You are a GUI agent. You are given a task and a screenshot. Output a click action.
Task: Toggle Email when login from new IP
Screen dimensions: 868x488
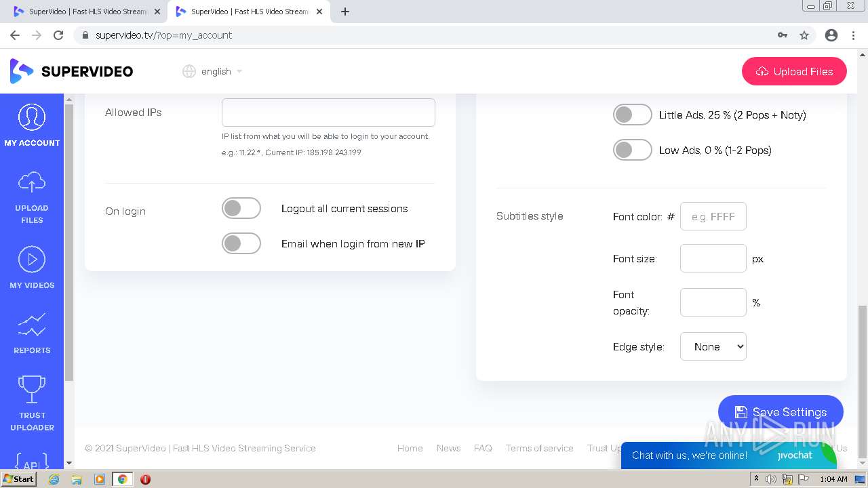241,243
